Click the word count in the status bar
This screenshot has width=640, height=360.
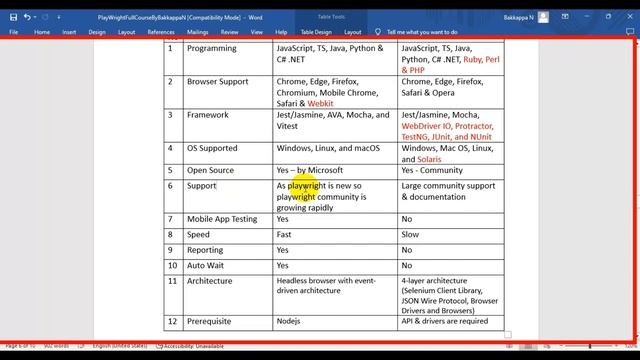pyautogui.click(x=56, y=346)
